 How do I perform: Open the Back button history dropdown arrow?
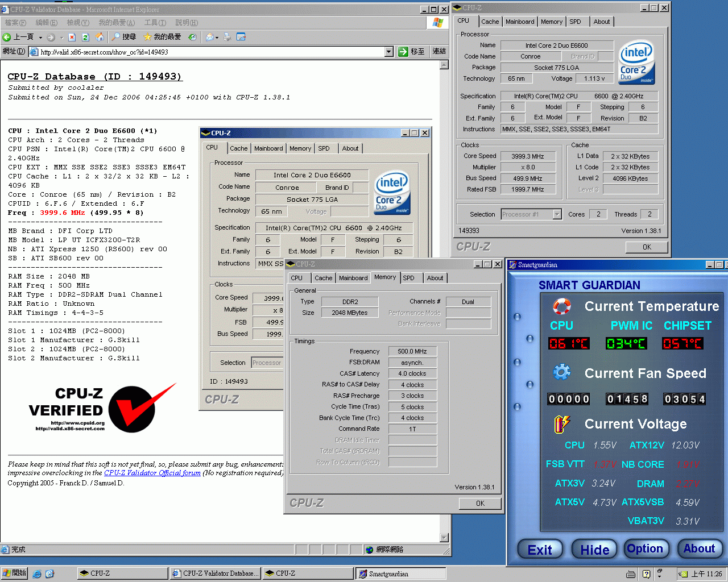pyautogui.click(x=40, y=38)
